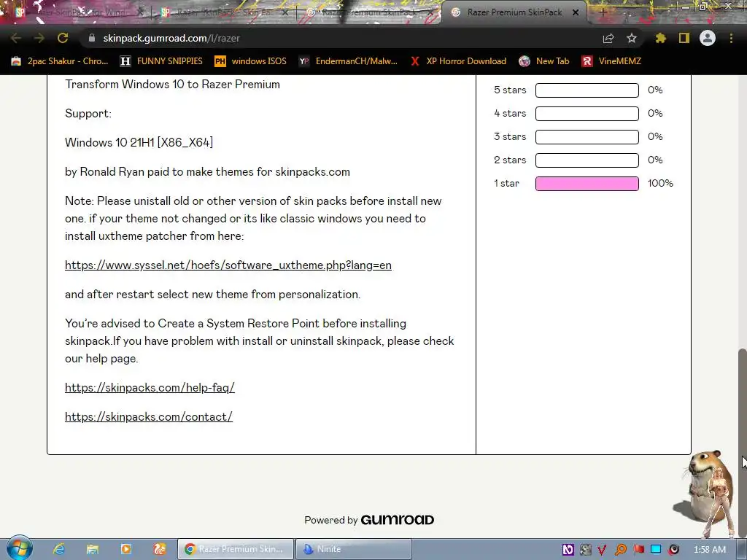Image resolution: width=747 pixels, height=560 pixels.
Task: Click the gray tray icon beside purple N
Action: (x=586, y=550)
